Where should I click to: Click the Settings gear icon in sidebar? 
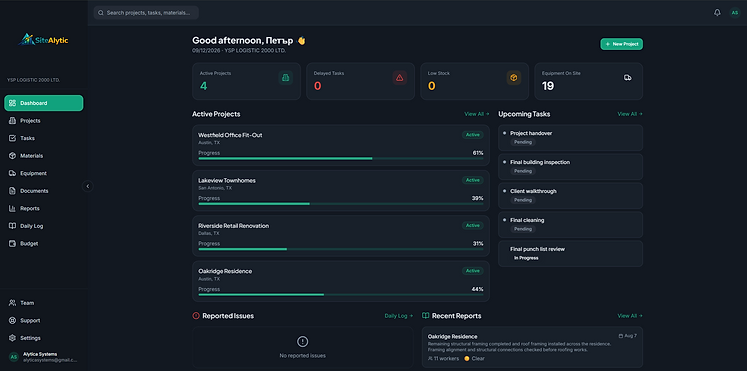12,338
